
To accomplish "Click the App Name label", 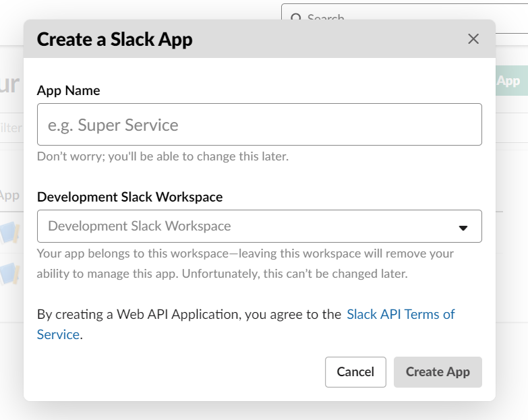I will click(69, 90).
